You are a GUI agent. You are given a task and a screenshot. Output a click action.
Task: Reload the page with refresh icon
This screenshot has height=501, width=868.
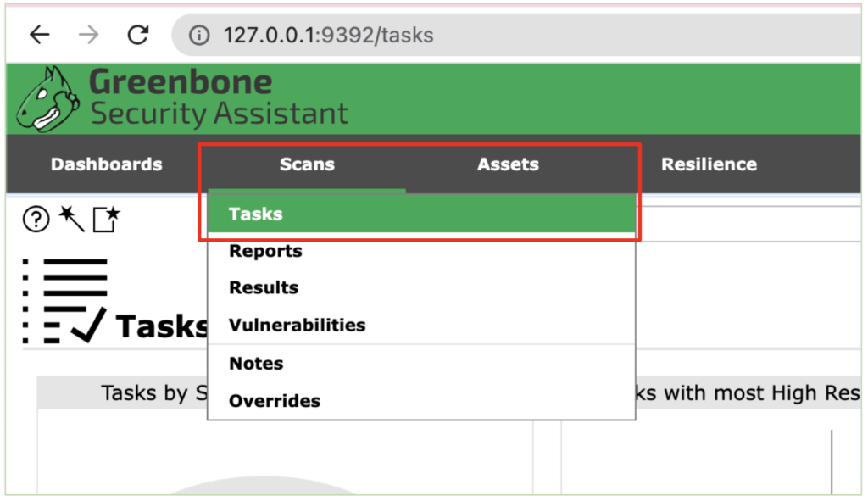pos(138,35)
